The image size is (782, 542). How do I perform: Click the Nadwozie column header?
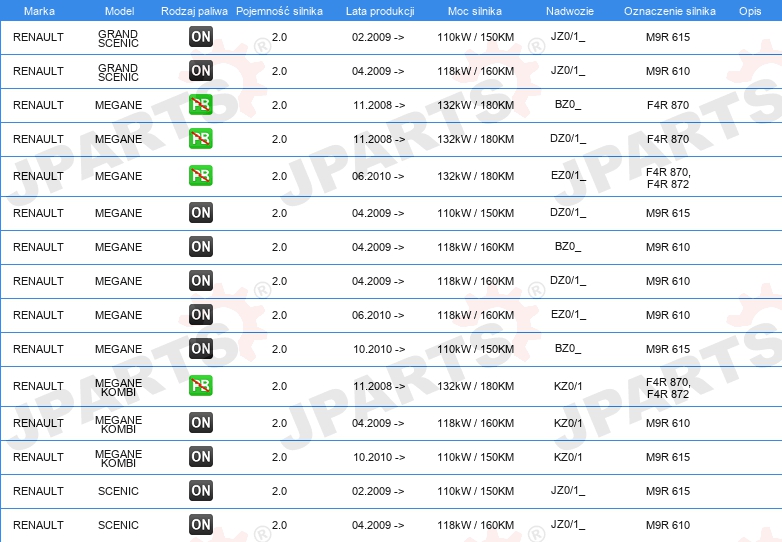point(570,11)
